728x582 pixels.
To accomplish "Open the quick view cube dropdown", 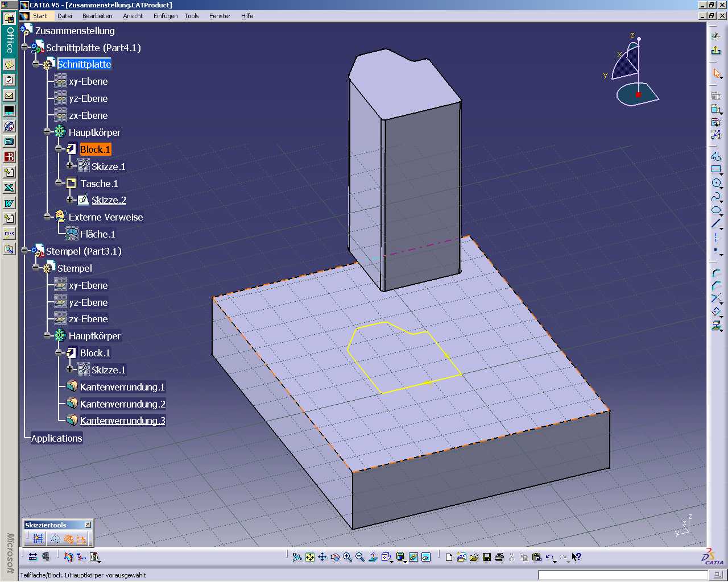I will [x=391, y=561].
